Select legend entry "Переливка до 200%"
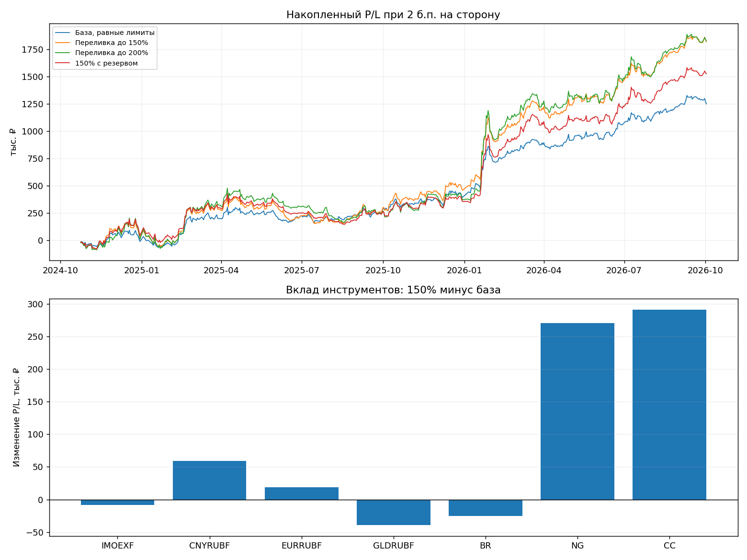Viewport: 747px width, 560px height. click(112, 53)
